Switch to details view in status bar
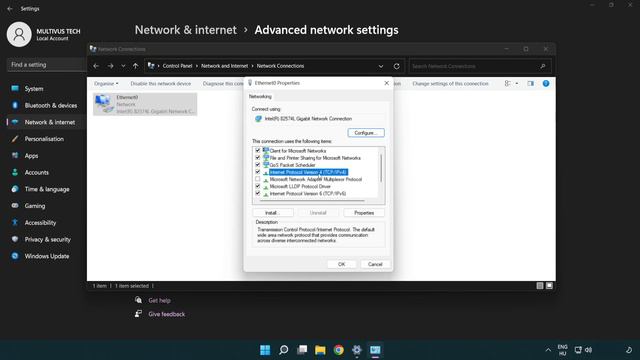The width and height of the screenshot is (640, 360). pyautogui.click(x=540, y=286)
